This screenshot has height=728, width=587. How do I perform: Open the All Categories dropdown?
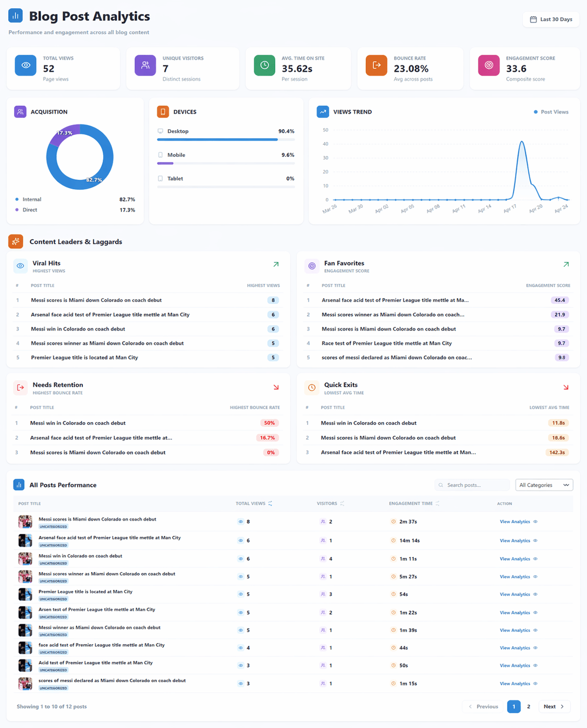click(x=544, y=485)
